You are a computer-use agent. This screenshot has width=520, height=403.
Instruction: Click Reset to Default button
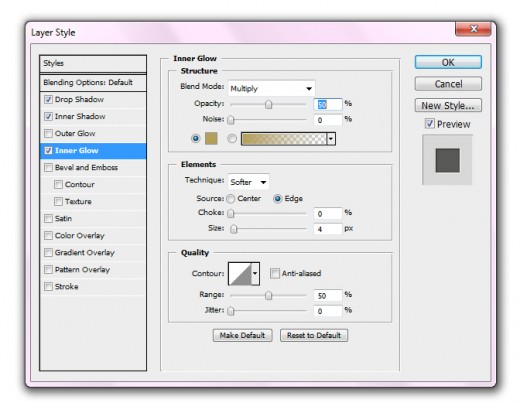point(314,335)
